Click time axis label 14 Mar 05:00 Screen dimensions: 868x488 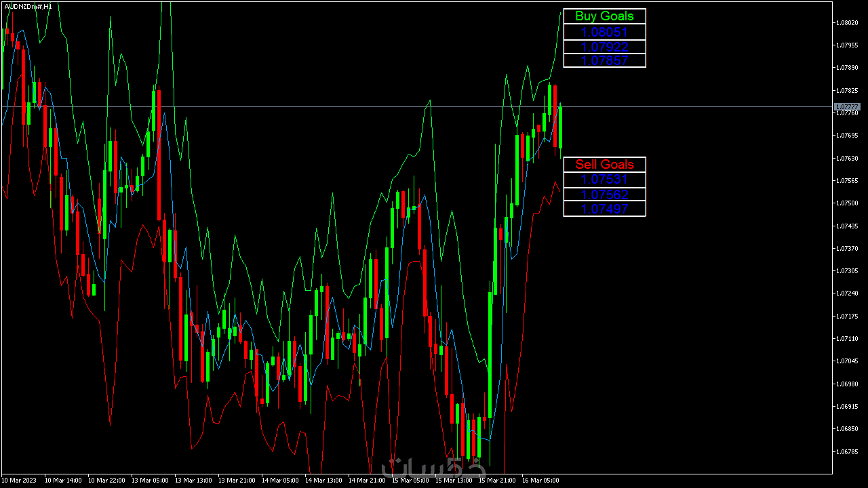[281, 481]
